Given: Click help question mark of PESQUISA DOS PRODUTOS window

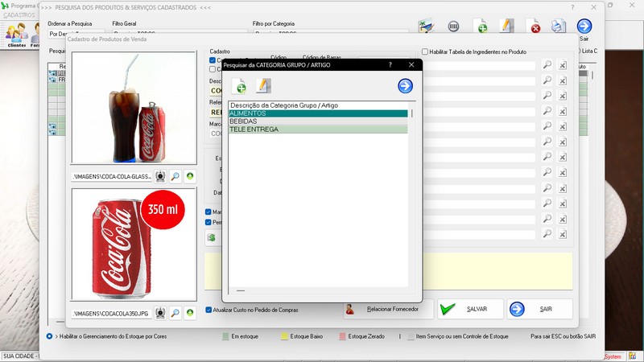Looking at the screenshot, I should tap(572, 7).
